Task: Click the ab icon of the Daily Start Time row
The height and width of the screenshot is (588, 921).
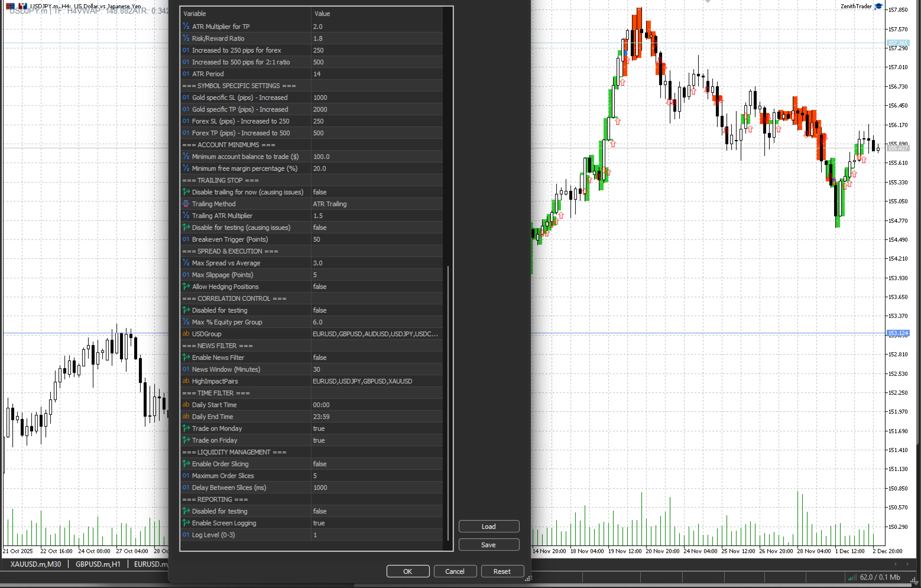Action: [x=186, y=405]
